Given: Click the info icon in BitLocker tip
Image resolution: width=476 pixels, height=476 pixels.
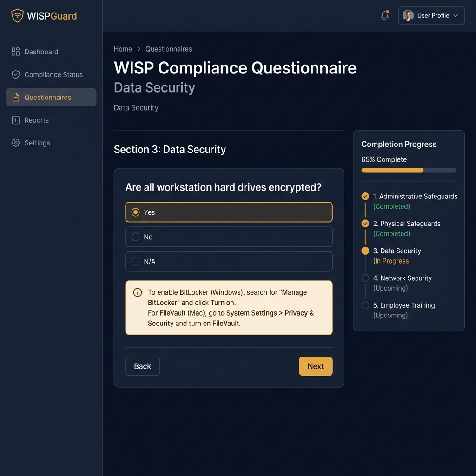Looking at the screenshot, I should tap(138, 292).
